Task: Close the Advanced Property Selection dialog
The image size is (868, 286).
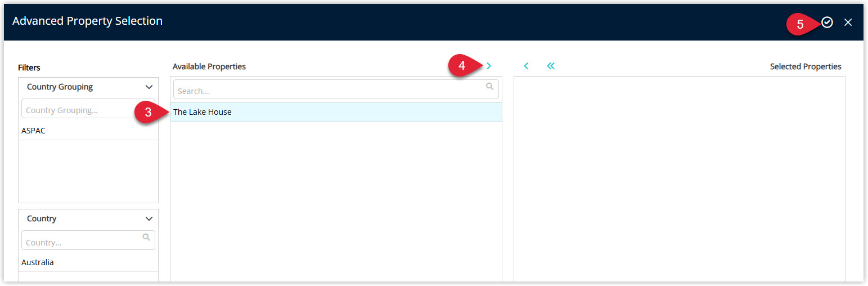Action: (848, 23)
